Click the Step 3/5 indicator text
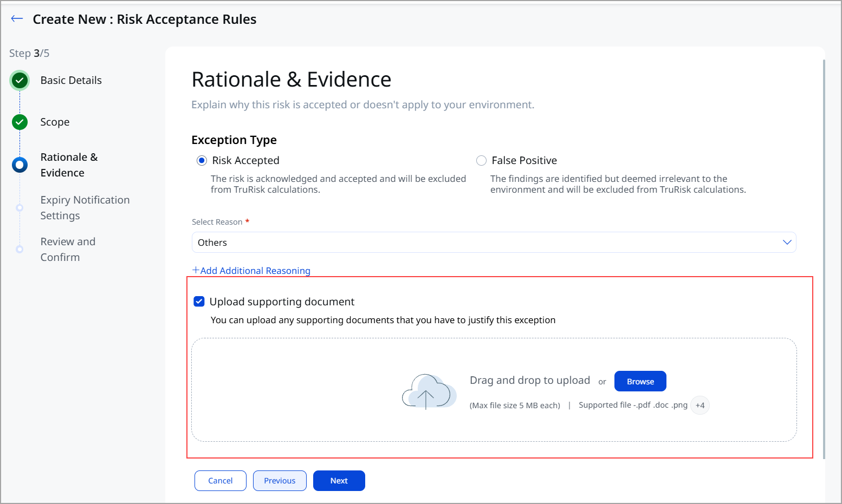The height and width of the screenshot is (504, 842). pos(29,53)
